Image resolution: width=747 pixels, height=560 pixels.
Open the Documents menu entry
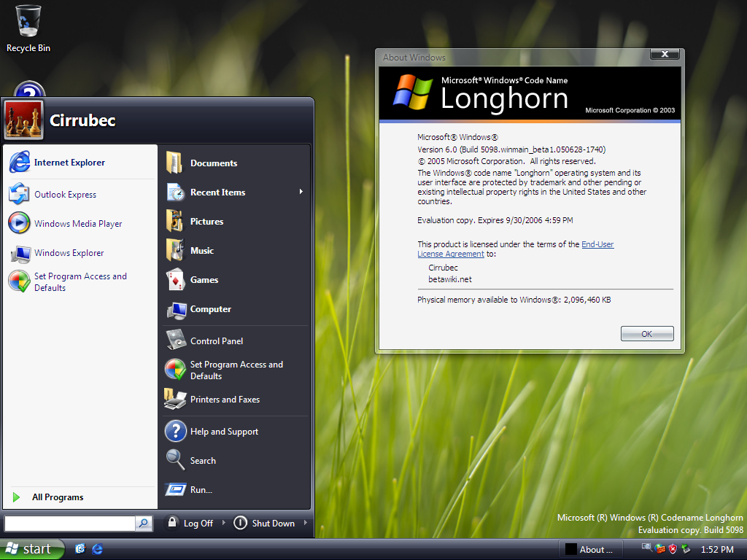[213, 163]
